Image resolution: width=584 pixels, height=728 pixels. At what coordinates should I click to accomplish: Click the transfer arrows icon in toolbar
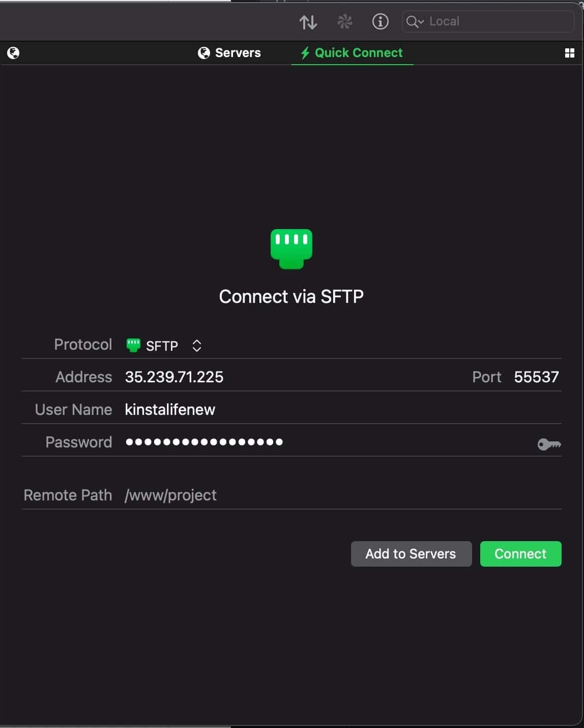(308, 21)
